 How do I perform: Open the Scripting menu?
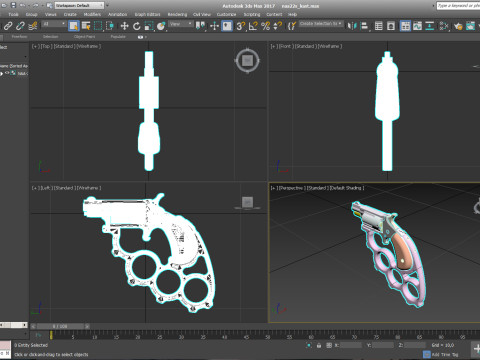point(252,14)
